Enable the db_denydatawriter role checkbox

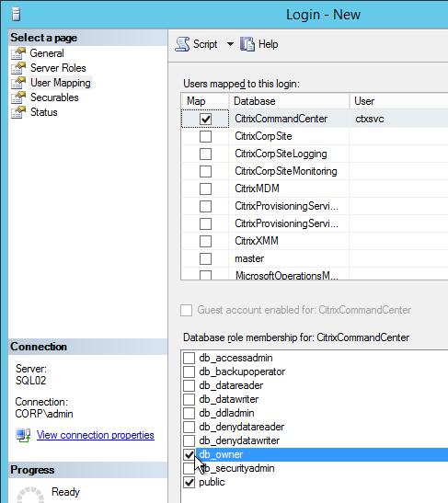[x=189, y=440]
